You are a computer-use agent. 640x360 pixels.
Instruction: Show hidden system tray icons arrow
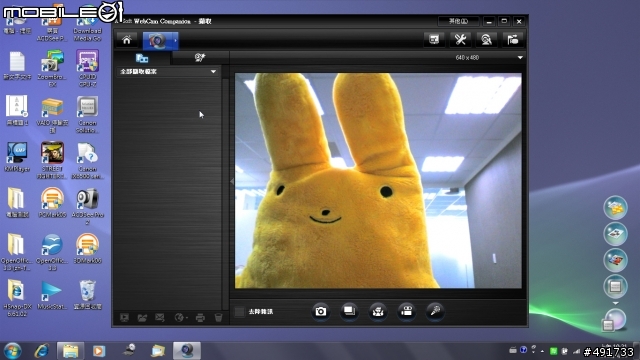point(542,351)
